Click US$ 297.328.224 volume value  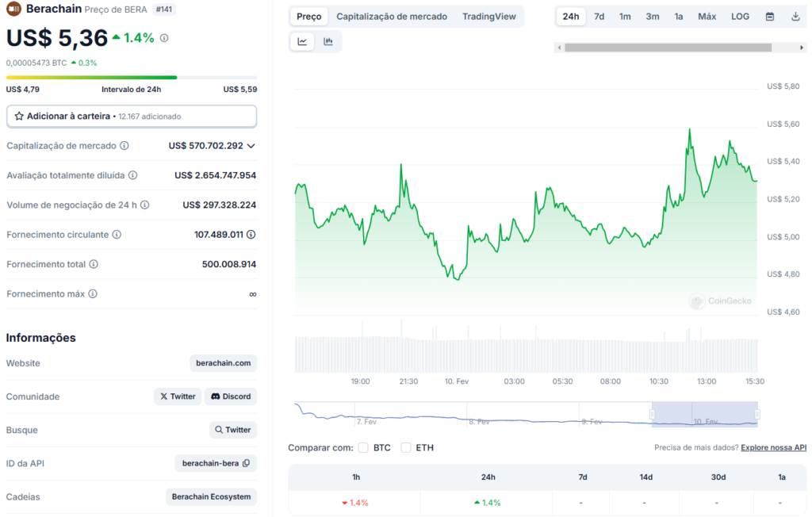[x=220, y=205]
